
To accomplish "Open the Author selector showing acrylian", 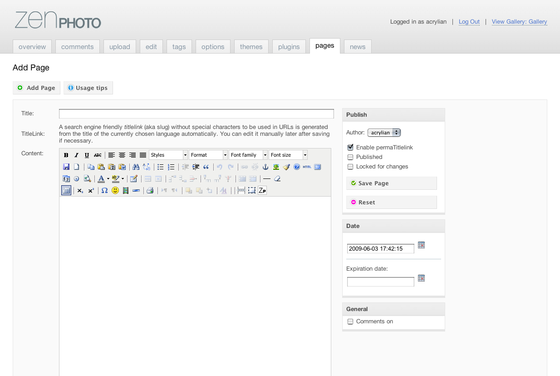I will click(x=384, y=132).
